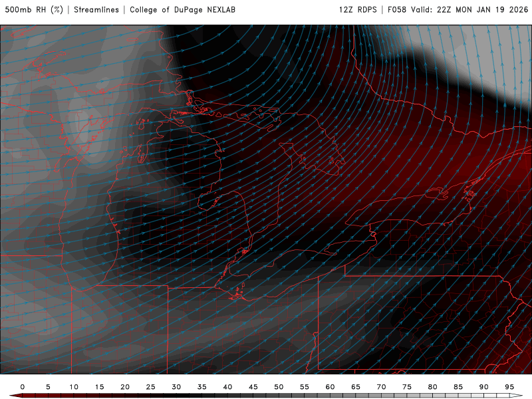Click the '500mb RH (%)' title text
This screenshot has height=399, width=532.
(34, 9)
